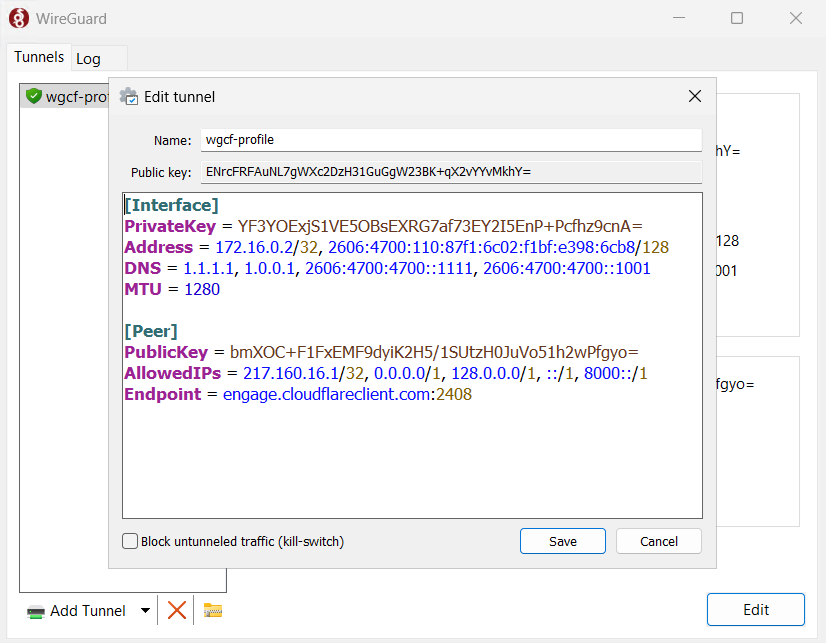Maximize the WireGuard window

point(737,18)
